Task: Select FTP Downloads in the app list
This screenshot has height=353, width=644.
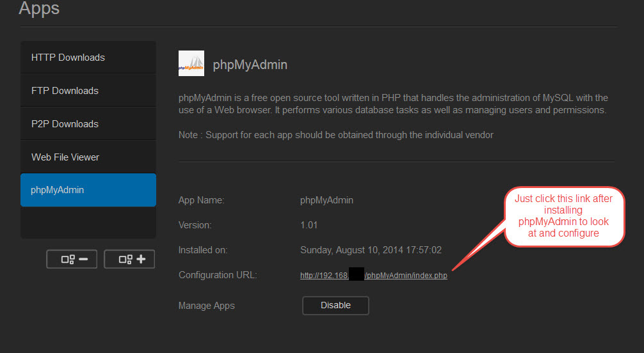Action: click(88, 91)
